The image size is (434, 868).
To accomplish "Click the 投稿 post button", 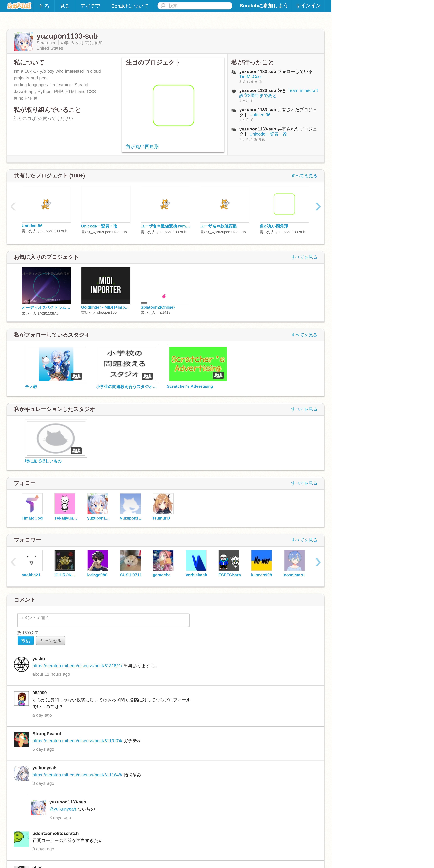I will coord(26,641).
